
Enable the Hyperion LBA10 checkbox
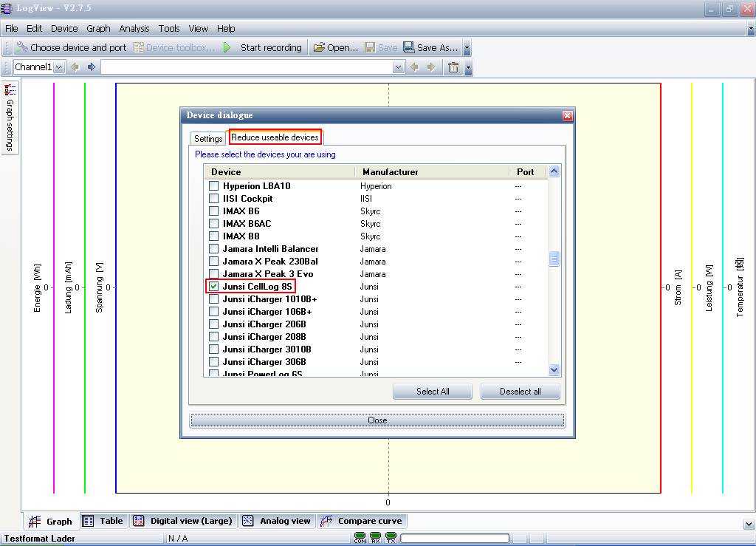[213, 186]
